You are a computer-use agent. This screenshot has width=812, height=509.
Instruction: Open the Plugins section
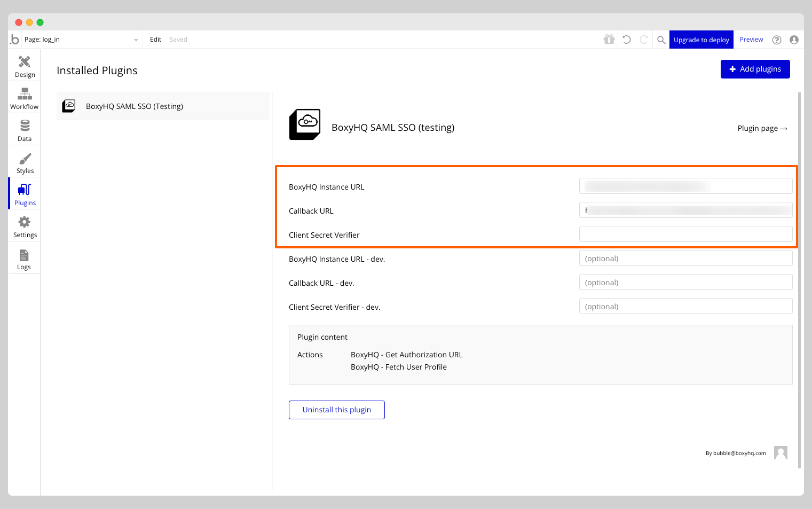24,193
